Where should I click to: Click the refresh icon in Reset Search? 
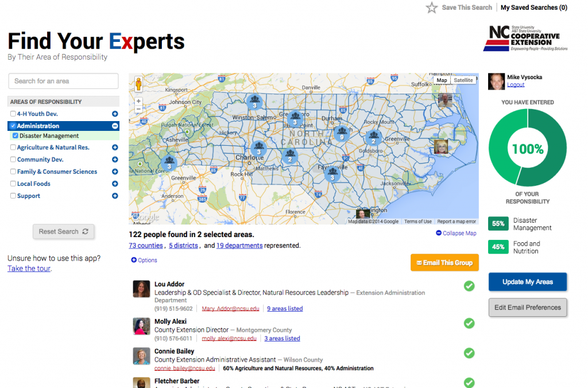click(86, 231)
